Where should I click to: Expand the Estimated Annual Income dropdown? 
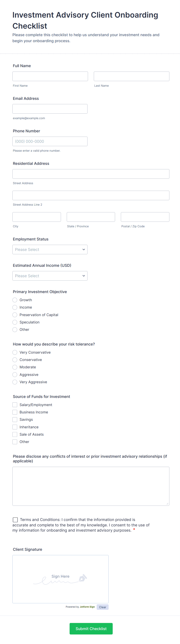coord(50,276)
